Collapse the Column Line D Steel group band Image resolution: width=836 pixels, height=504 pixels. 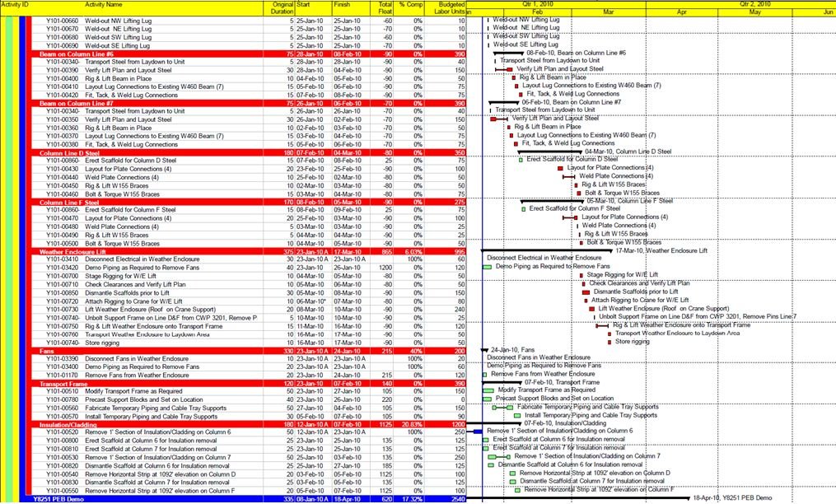[249, 153]
